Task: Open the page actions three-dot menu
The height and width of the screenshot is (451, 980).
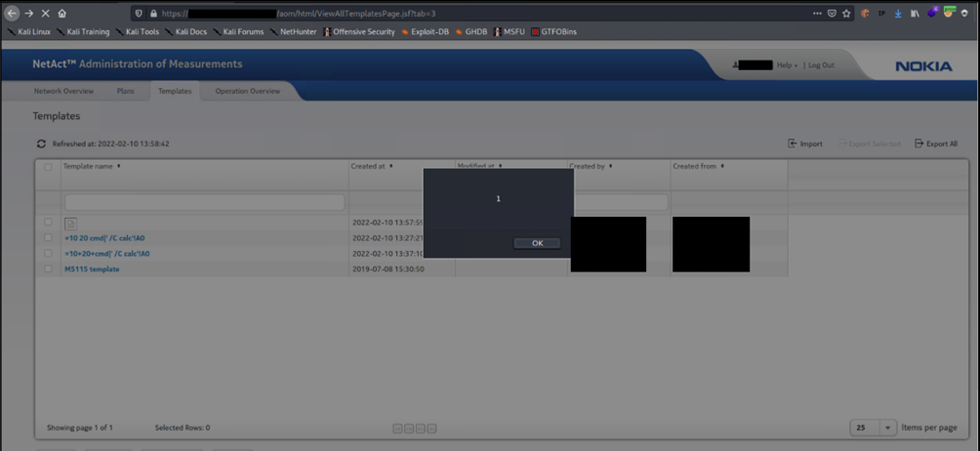Action: [x=818, y=13]
